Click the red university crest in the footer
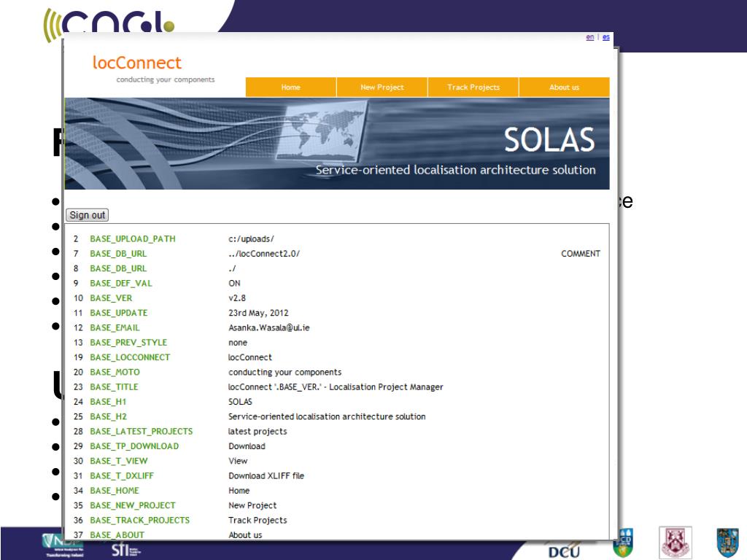 675,542
